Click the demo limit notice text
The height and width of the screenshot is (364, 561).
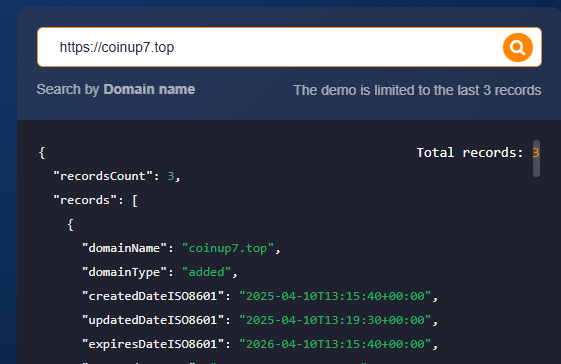[417, 90]
